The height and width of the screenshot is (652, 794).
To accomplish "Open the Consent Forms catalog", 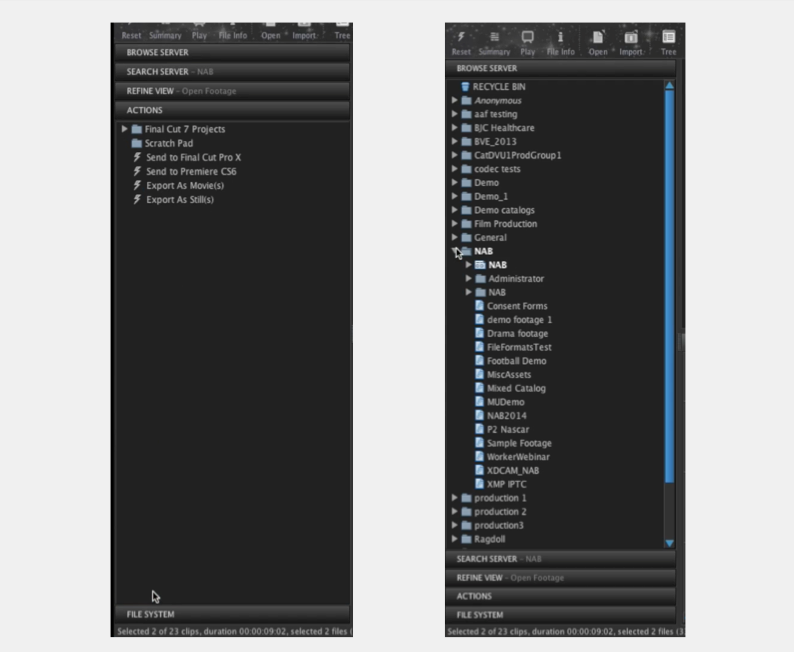I will click(x=511, y=306).
